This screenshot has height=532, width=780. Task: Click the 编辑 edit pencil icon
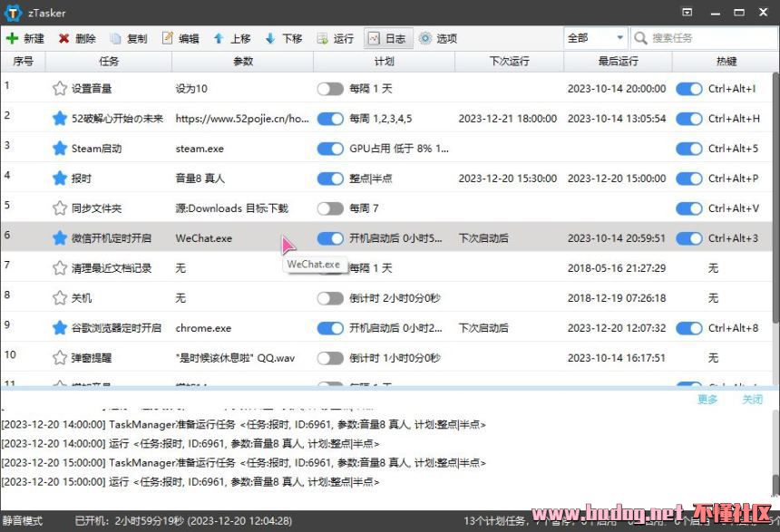click(x=168, y=38)
